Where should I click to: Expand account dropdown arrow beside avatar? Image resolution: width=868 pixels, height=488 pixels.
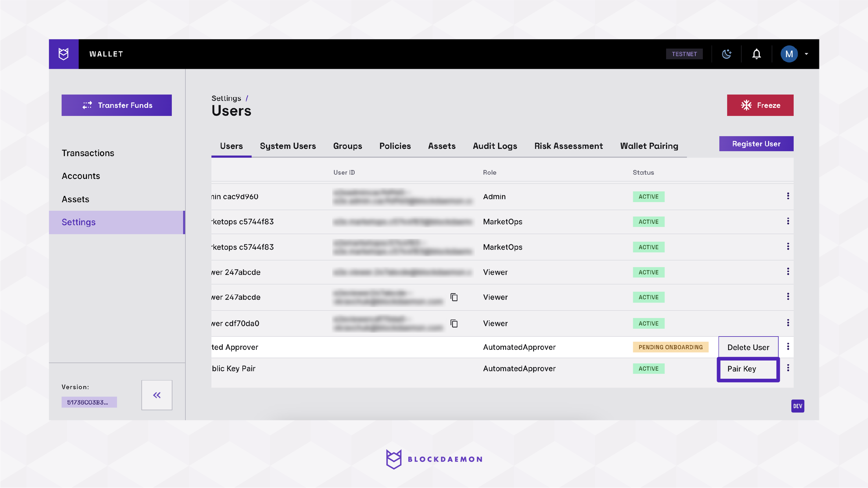[x=806, y=54]
